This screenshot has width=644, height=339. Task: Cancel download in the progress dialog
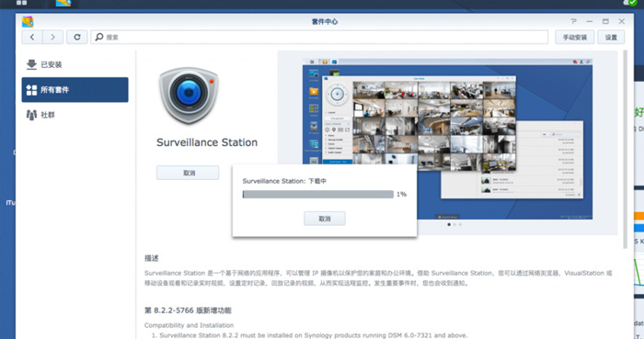[325, 219]
